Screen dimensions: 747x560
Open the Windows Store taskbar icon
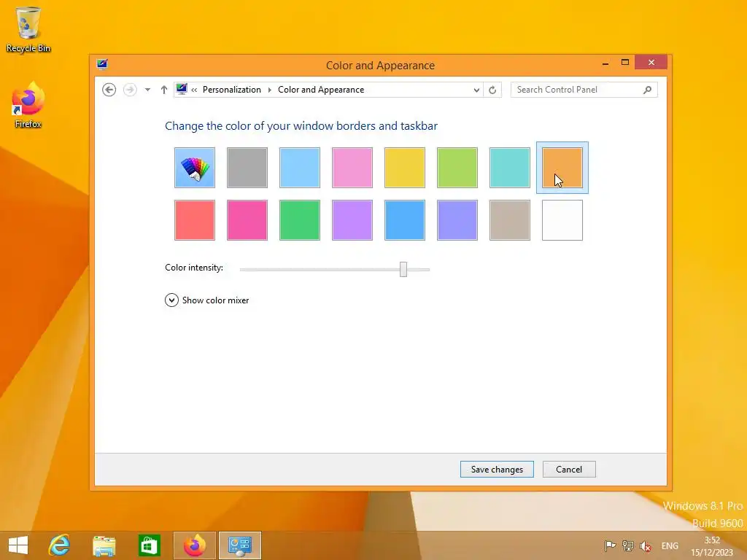(149, 545)
